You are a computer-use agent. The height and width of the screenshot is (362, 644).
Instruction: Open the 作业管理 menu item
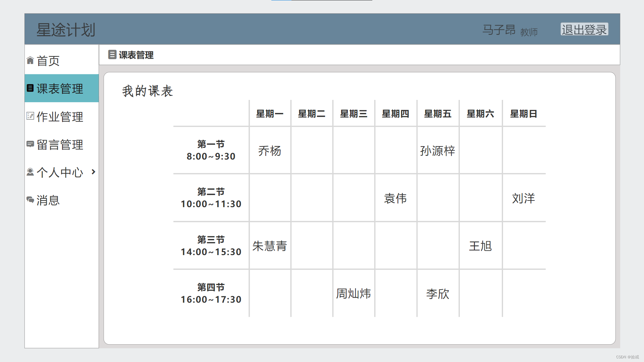[x=60, y=117]
